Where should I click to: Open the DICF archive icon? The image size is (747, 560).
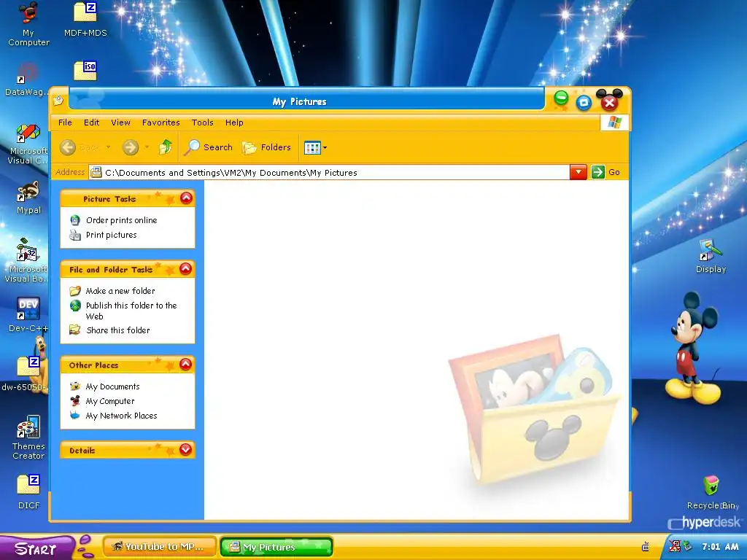[28, 491]
